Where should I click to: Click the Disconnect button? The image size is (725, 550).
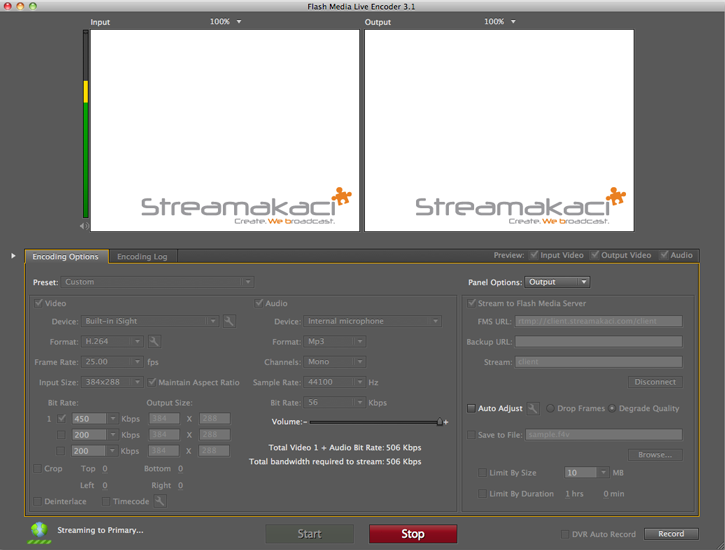pyautogui.click(x=655, y=382)
